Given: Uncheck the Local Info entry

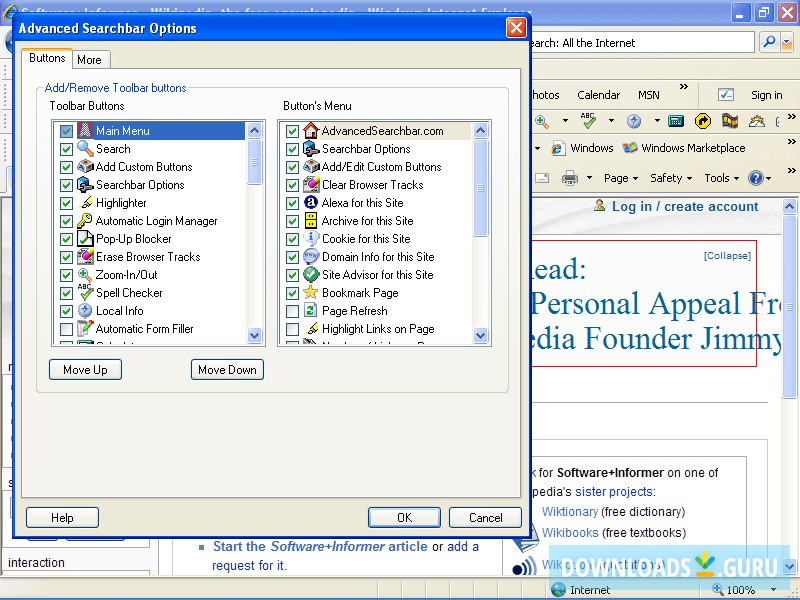Looking at the screenshot, I should pyautogui.click(x=65, y=310).
